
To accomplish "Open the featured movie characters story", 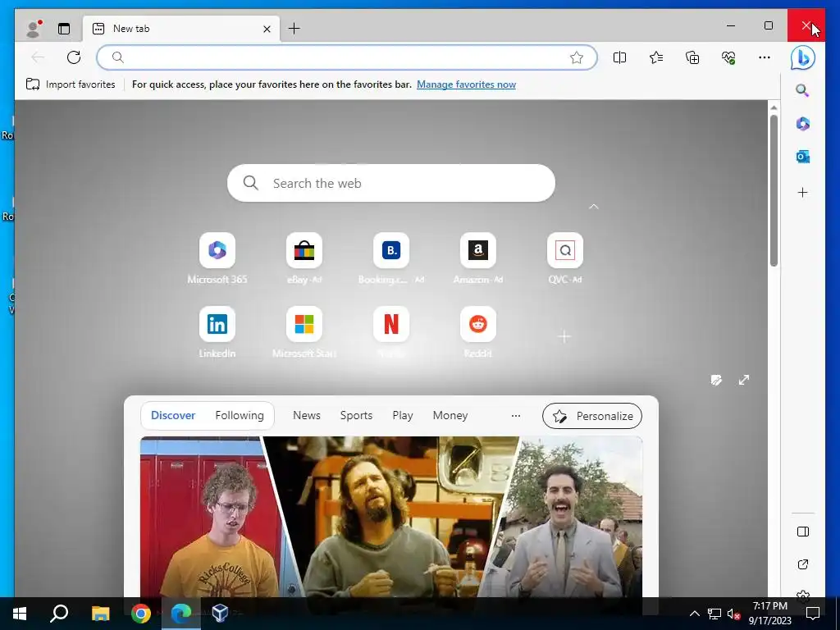I will pyautogui.click(x=391, y=517).
